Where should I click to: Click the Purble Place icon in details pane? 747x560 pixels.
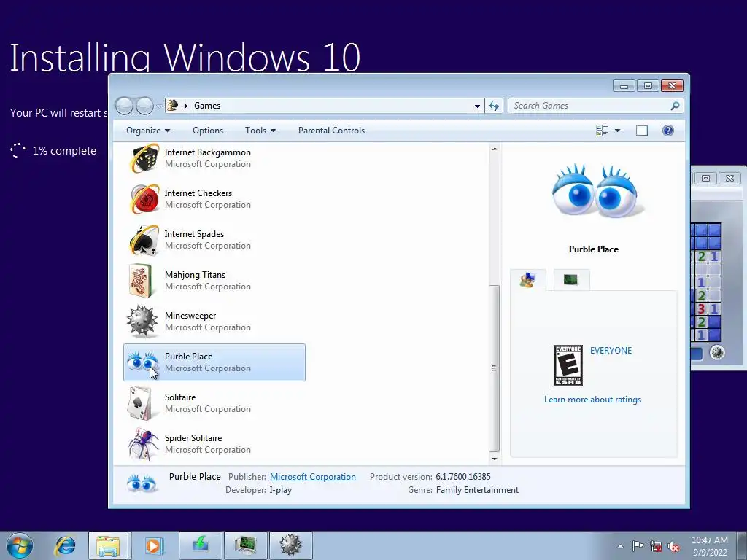coord(142,483)
